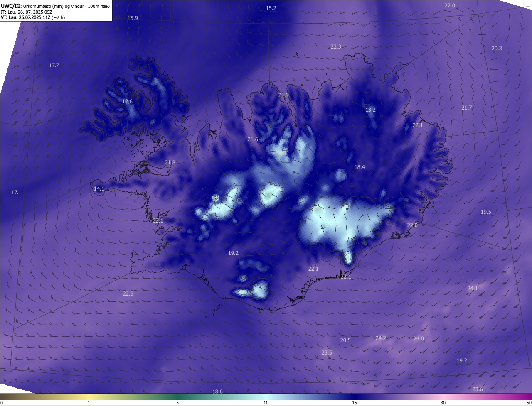Click the 20.5 value label
This screenshot has height=406, width=532.
[345, 340]
